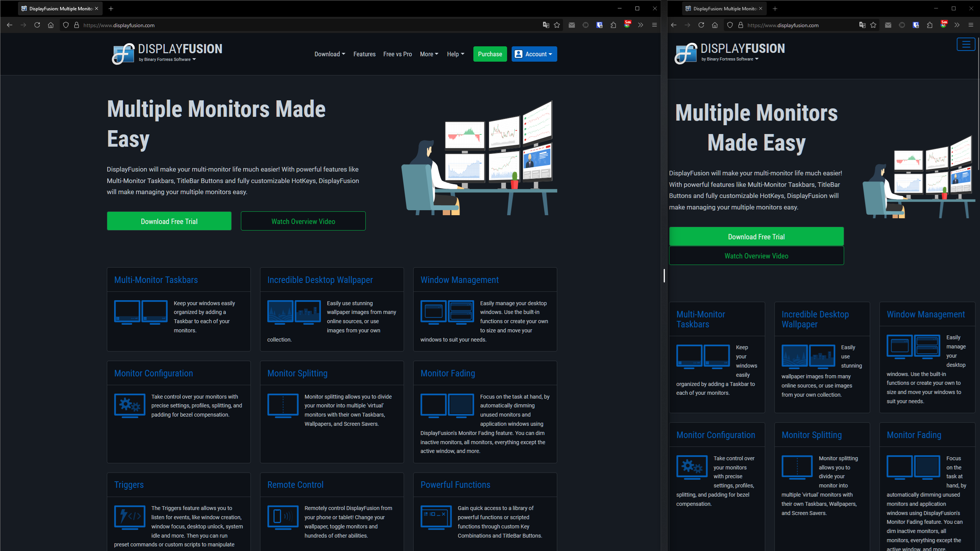Open extensions puzzle icon in left browser toolbar

613,25
